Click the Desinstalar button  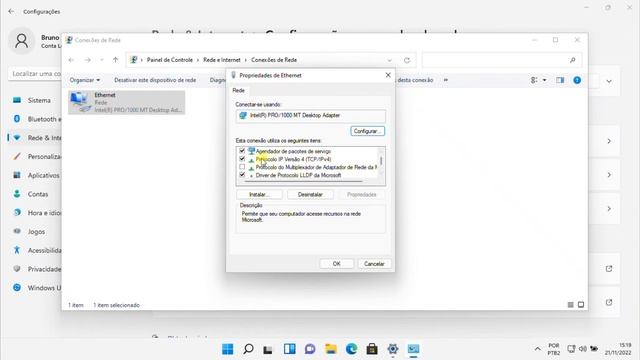coord(310,195)
